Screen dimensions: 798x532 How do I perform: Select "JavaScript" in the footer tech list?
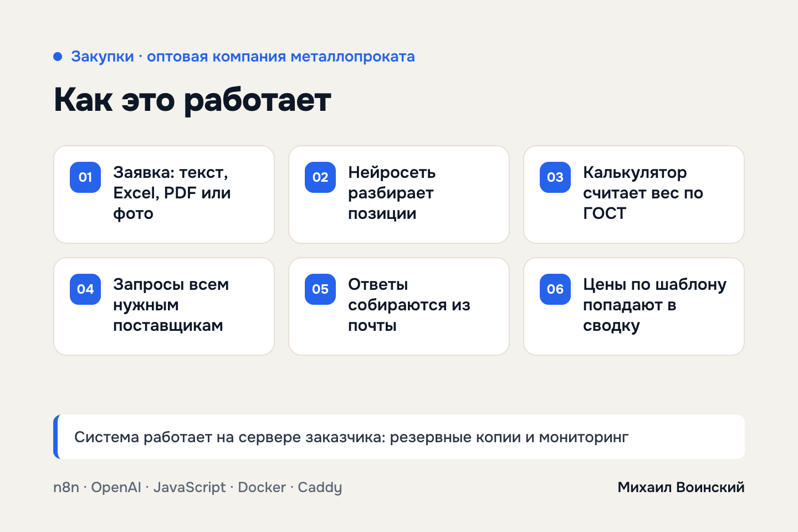190,488
